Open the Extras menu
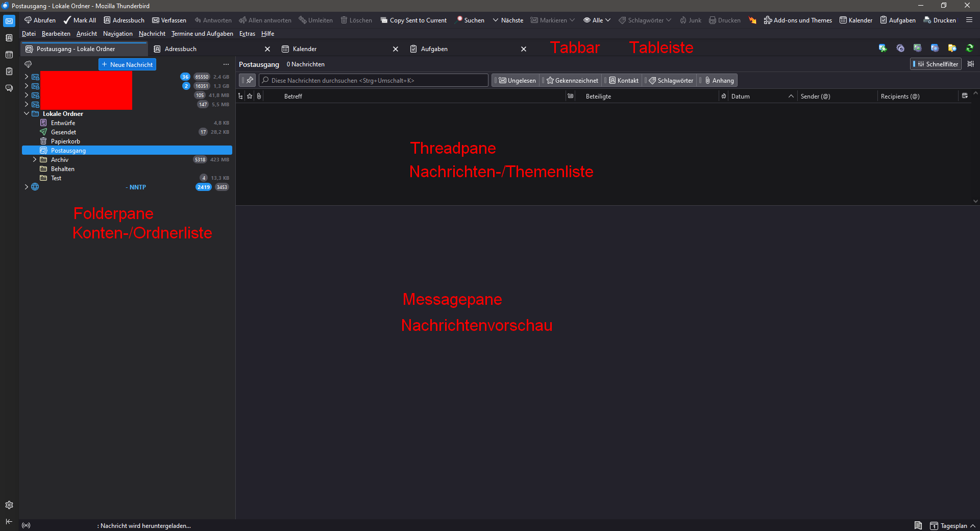 point(247,34)
